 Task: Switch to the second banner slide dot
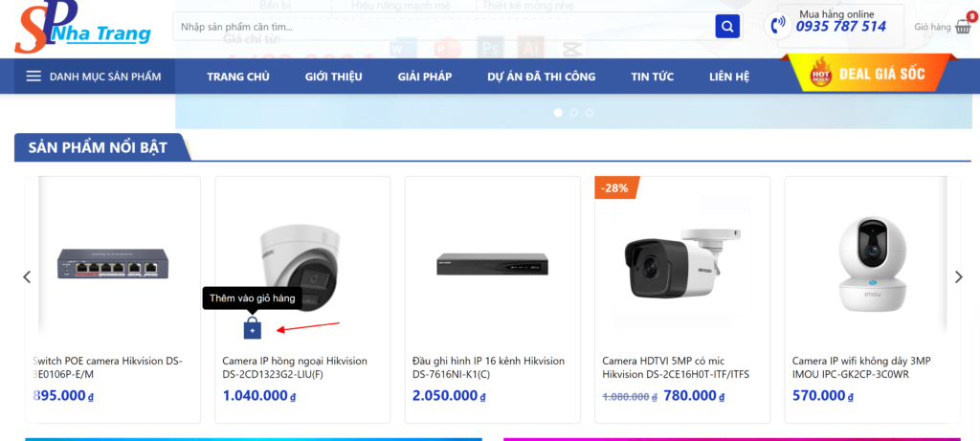tap(573, 112)
